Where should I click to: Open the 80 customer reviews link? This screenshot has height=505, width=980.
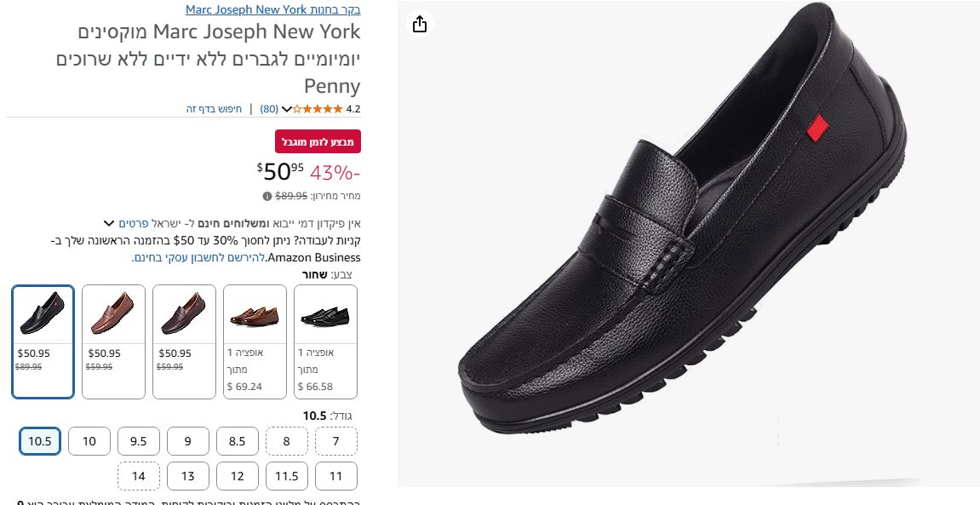[269, 109]
